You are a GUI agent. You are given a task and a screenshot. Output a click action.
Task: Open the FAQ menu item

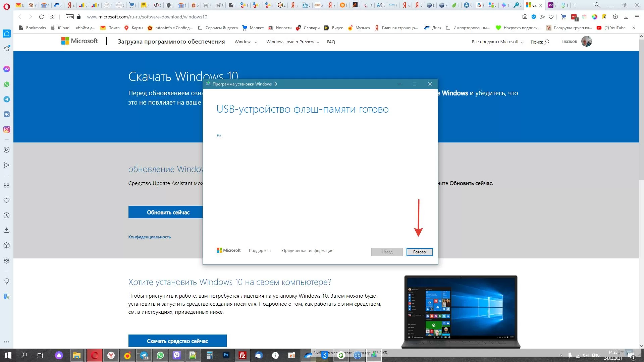[x=331, y=42]
